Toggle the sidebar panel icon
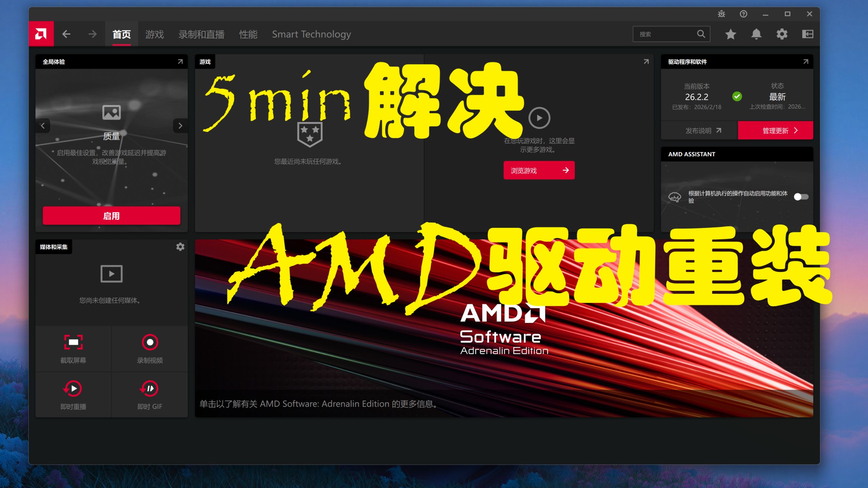 click(x=808, y=34)
